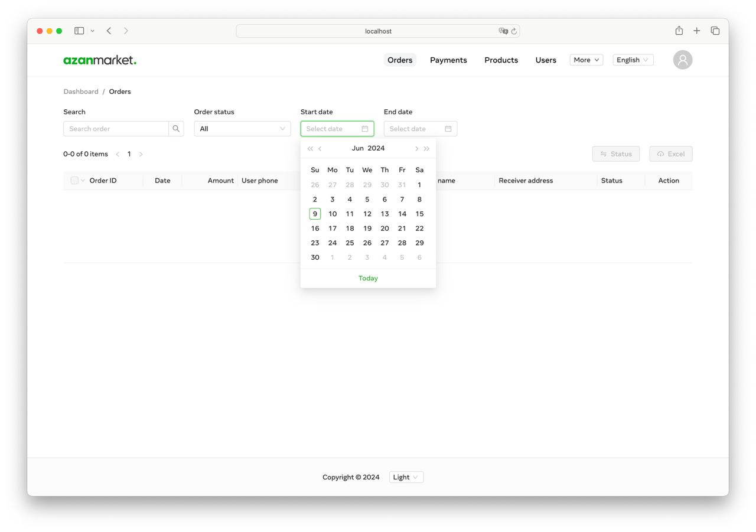Open the Users section
Viewport: 756px width, 532px height.
coord(545,60)
